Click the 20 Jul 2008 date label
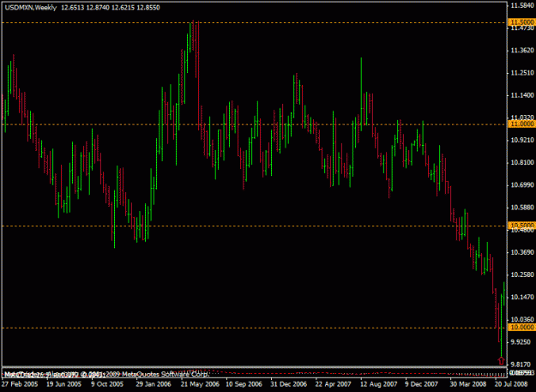The image size is (536, 392). (511, 384)
